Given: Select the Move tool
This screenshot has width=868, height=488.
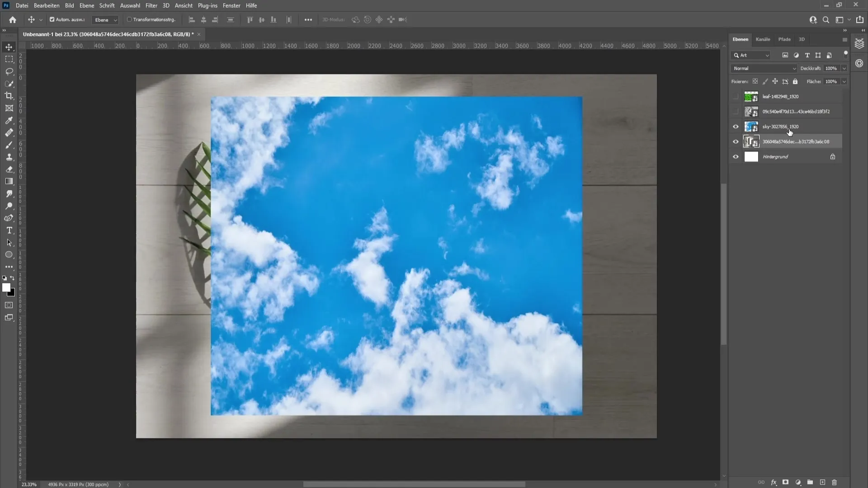Looking at the screenshot, I should tap(9, 47).
